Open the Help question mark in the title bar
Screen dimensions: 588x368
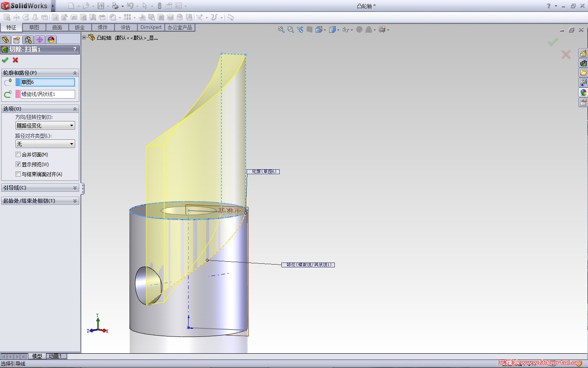click(549, 6)
